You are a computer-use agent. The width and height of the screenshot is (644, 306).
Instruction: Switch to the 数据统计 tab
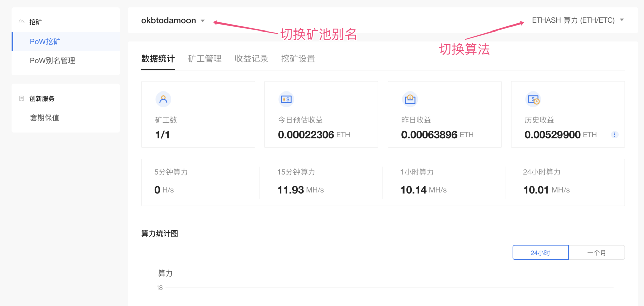click(158, 59)
